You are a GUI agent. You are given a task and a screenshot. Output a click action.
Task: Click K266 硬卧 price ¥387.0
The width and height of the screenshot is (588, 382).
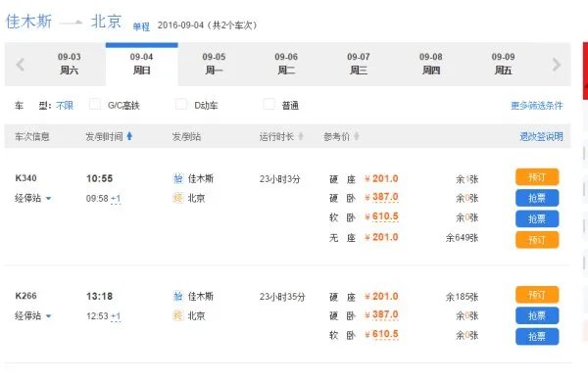(x=381, y=314)
